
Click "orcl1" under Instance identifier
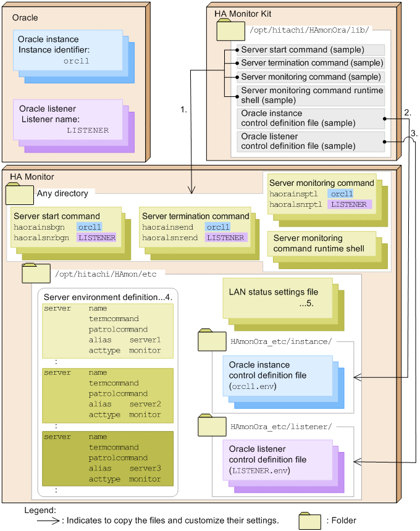click(x=76, y=61)
